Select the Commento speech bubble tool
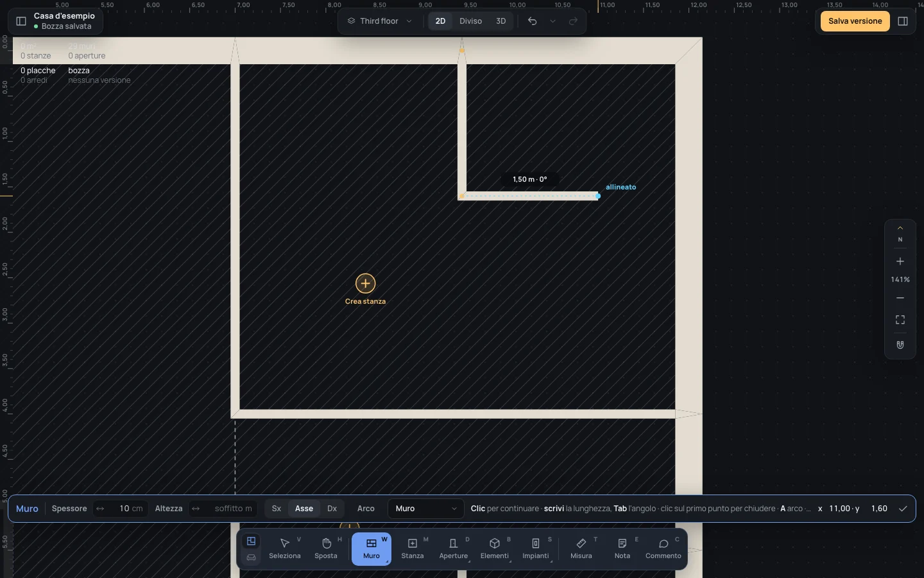This screenshot has height=578, width=924. [663, 549]
